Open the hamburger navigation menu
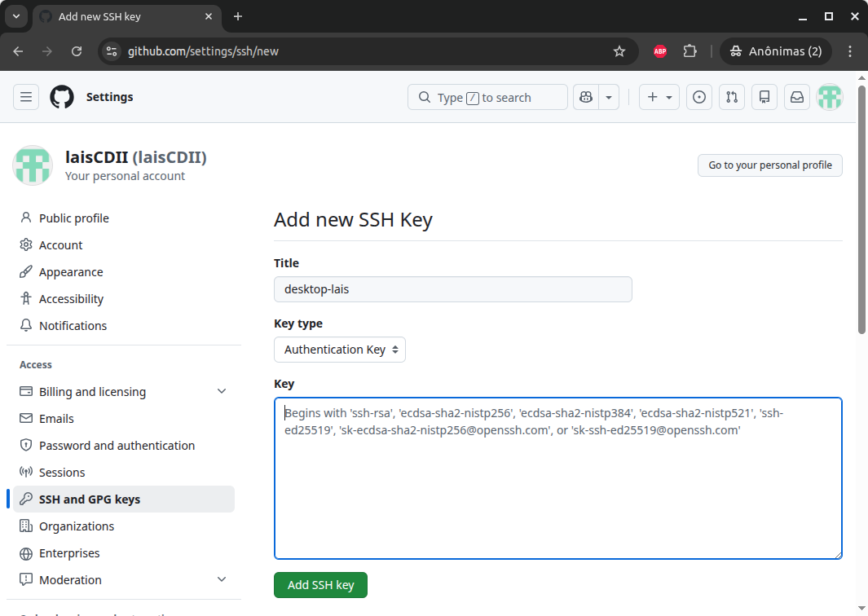This screenshot has width=868, height=616. 26,97
